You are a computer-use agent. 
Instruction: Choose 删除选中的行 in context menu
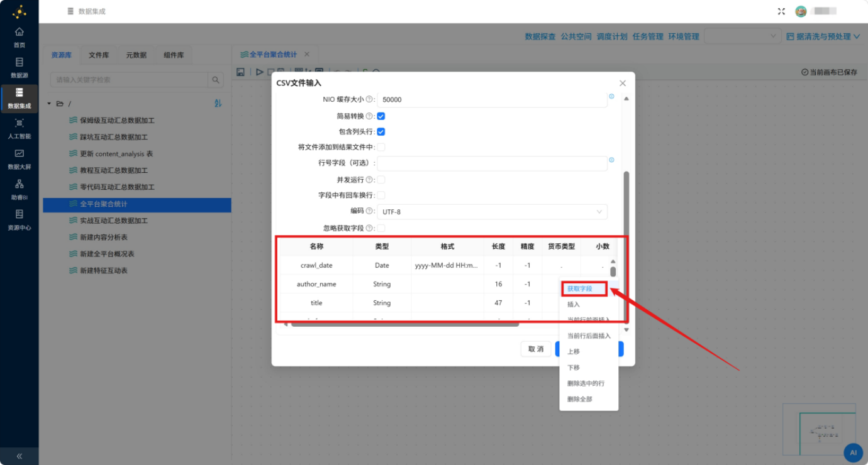pos(589,383)
